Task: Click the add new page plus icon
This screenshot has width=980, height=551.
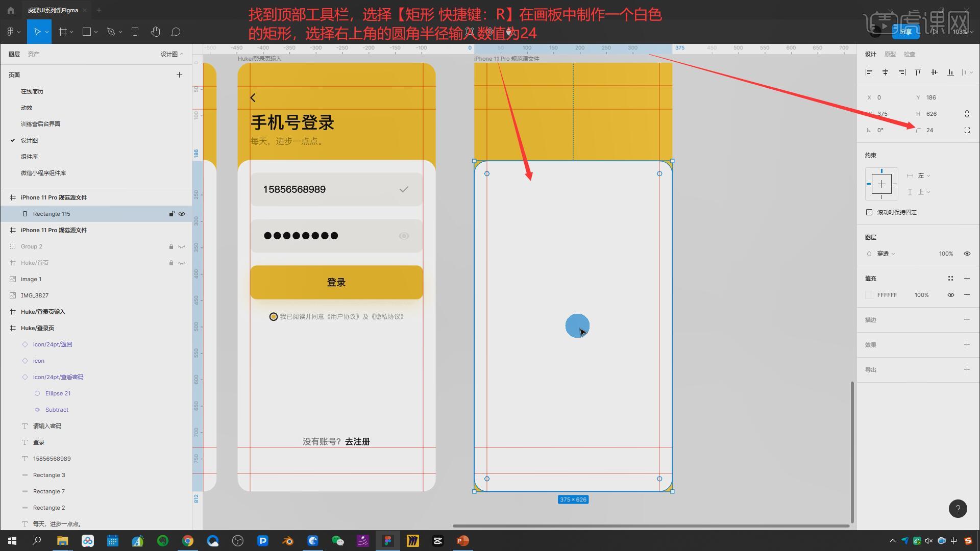Action: tap(179, 75)
